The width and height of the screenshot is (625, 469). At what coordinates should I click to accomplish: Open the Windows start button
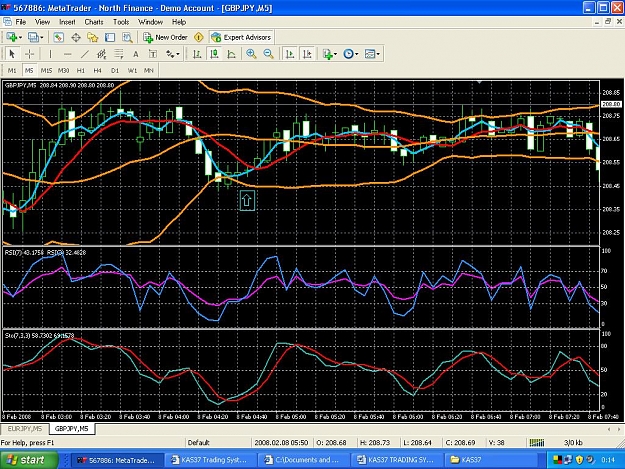tap(29, 460)
